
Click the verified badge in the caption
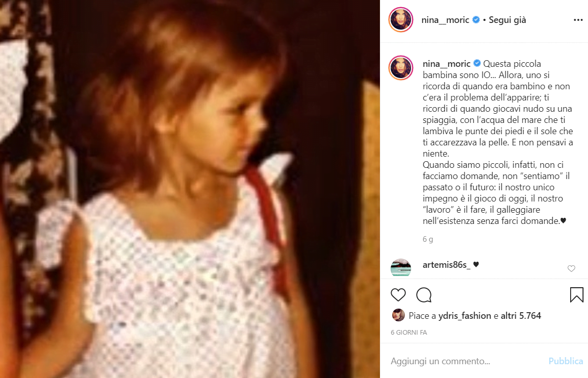[477, 63]
